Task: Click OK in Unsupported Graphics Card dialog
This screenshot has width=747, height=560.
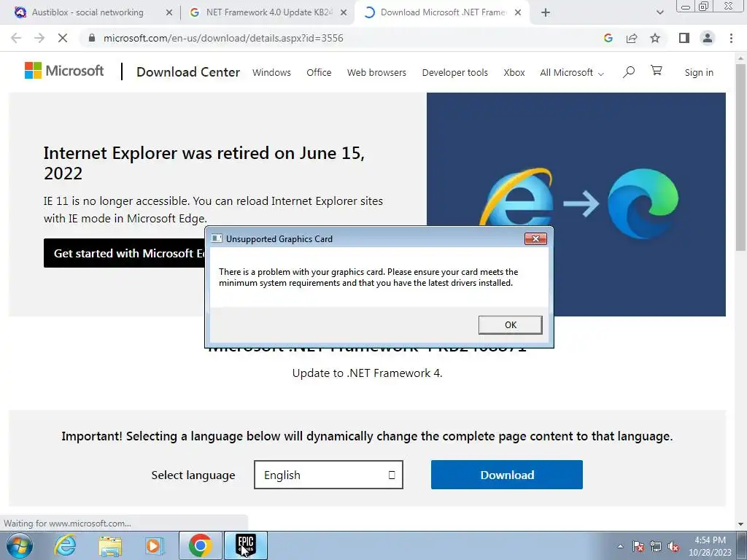Action: pos(510,324)
